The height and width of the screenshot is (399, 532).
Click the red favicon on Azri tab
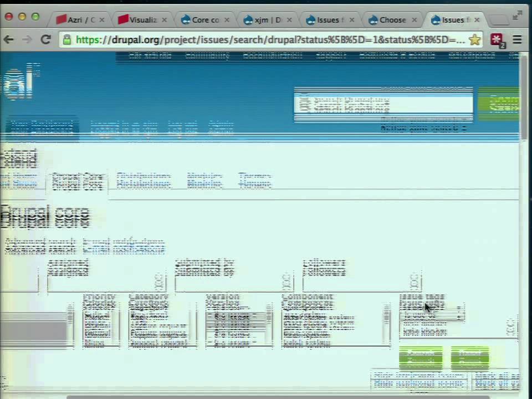[x=61, y=19]
